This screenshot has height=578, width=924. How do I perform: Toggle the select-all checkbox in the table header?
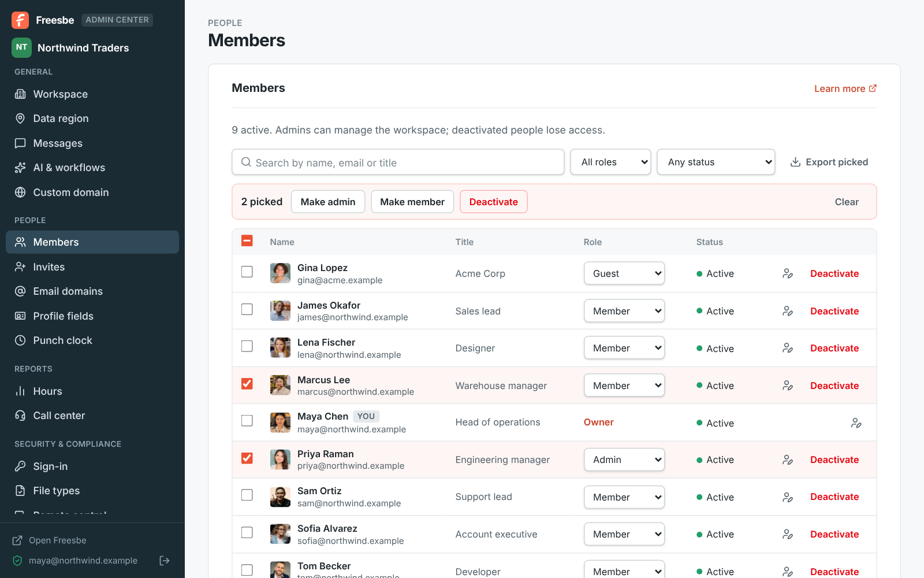click(x=247, y=240)
